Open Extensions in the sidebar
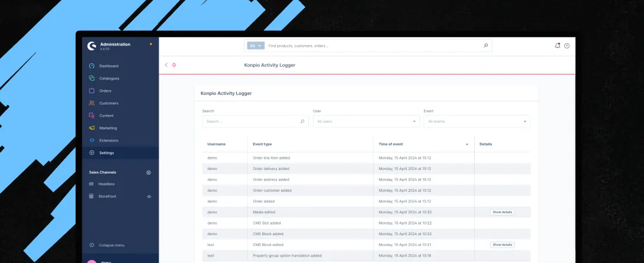644x263 pixels. click(x=108, y=140)
